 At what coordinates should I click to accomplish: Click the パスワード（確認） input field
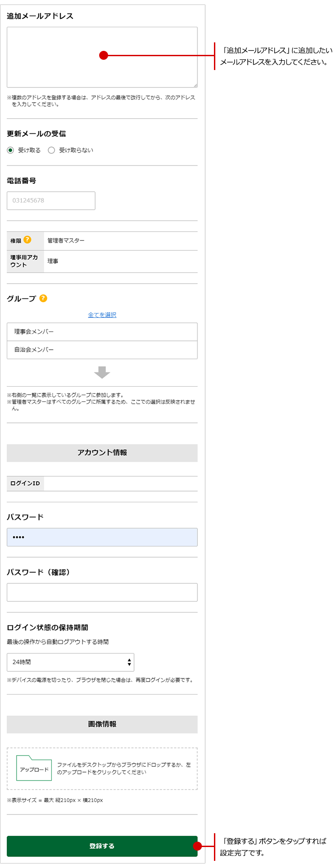tap(102, 592)
